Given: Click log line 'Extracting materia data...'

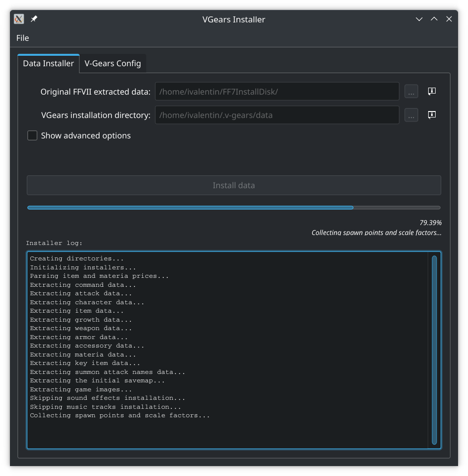Looking at the screenshot, I should point(83,355).
